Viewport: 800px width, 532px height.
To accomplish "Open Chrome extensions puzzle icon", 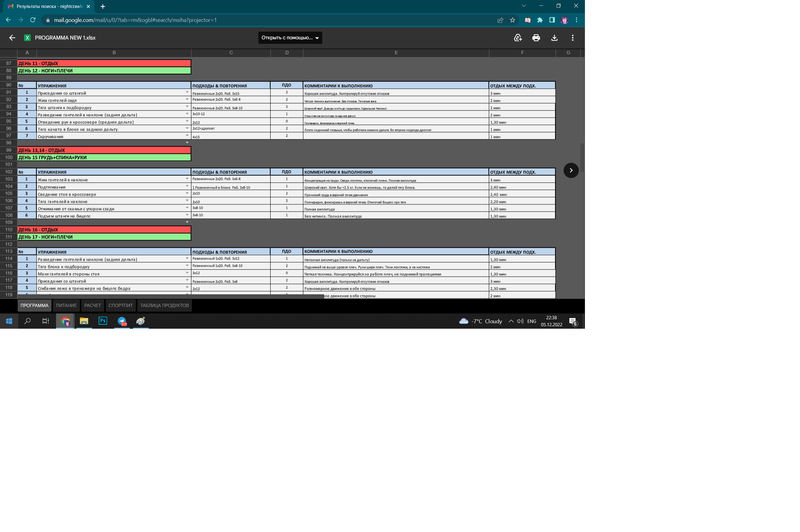I will pos(540,20).
